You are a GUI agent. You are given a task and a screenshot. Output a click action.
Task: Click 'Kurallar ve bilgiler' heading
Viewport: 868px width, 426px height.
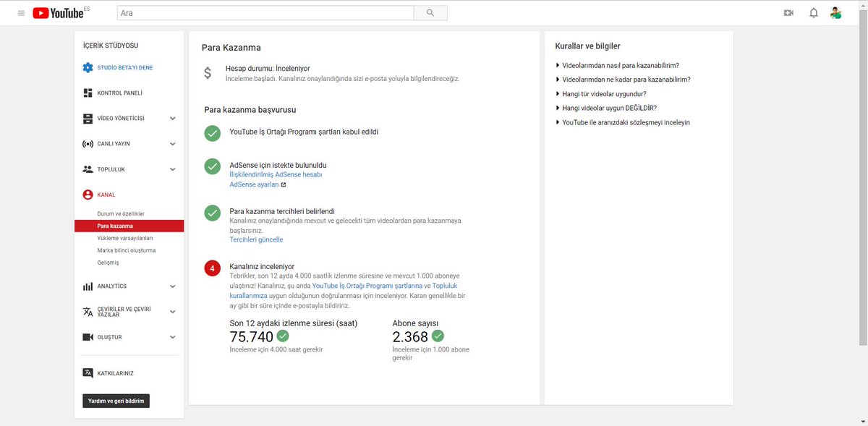(x=587, y=46)
